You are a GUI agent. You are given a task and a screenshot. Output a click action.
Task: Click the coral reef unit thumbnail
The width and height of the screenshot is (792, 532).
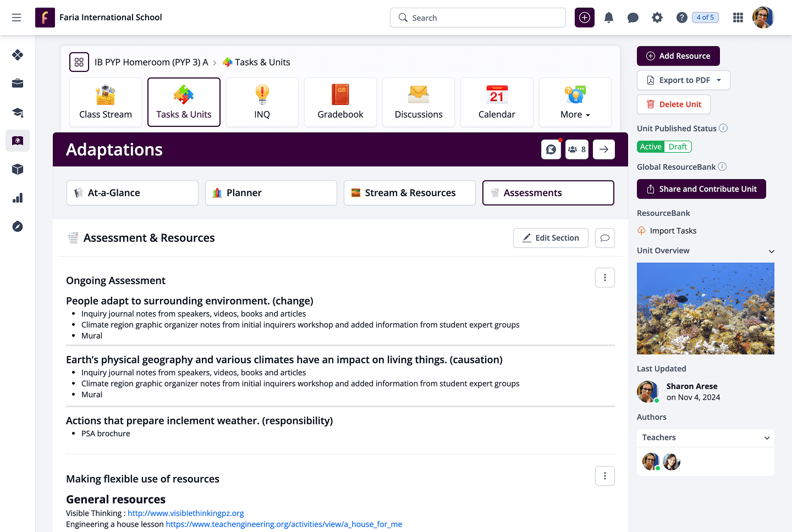[x=705, y=308]
